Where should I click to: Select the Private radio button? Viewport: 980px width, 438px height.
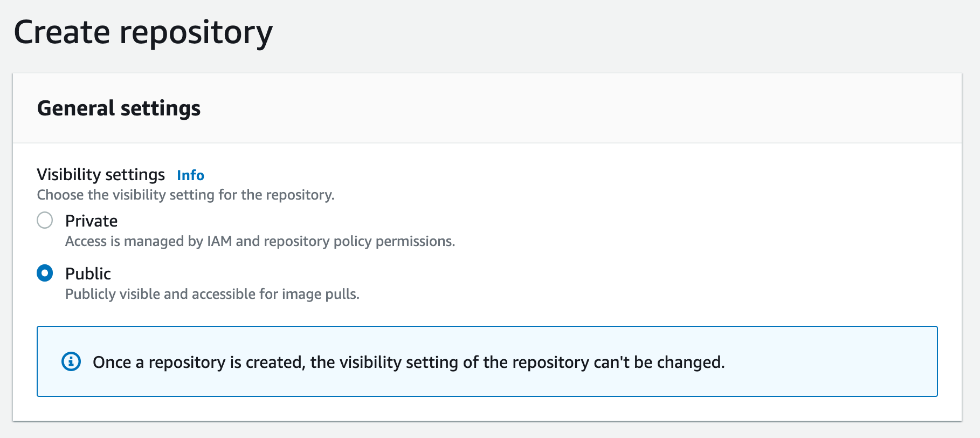(45, 220)
